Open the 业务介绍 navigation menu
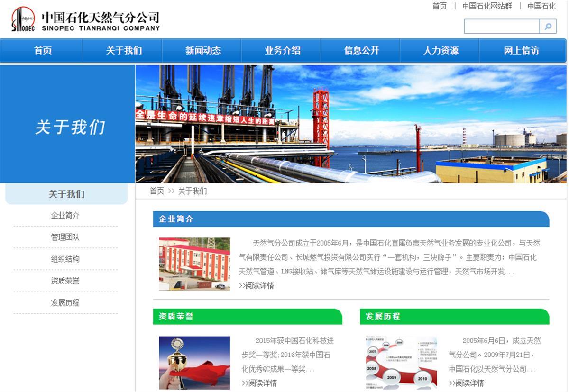 [x=282, y=51]
